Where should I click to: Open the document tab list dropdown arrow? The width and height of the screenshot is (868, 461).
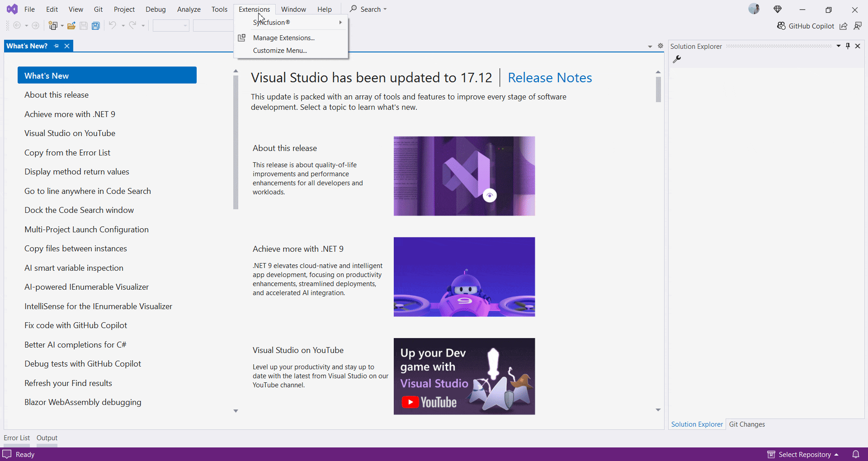tap(650, 47)
